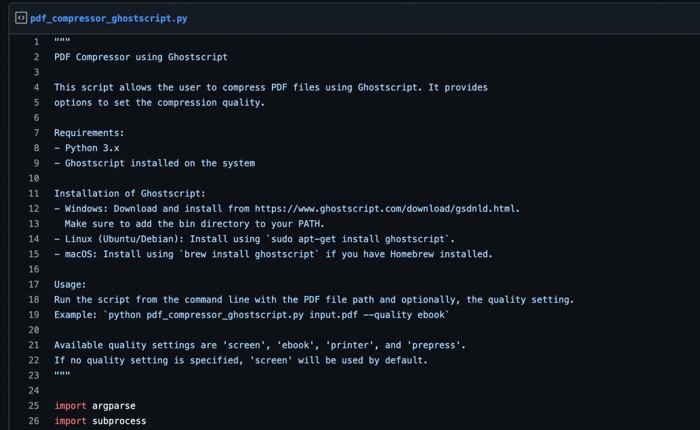Select line number 18
Screen dimensions: 700x430
click(x=34, y=300)
